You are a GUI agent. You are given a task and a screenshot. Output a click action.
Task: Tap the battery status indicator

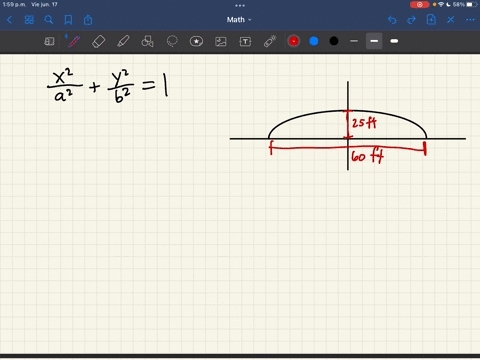472,4
